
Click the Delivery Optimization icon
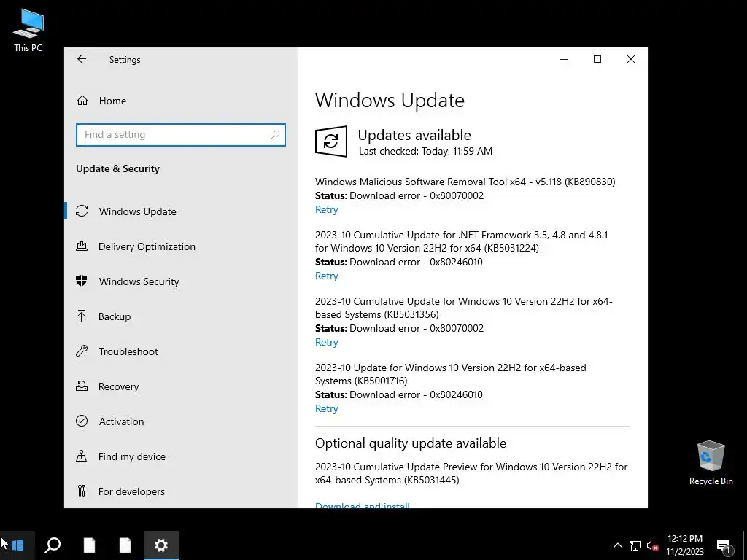pyautogui.click(x=82, y=246)
